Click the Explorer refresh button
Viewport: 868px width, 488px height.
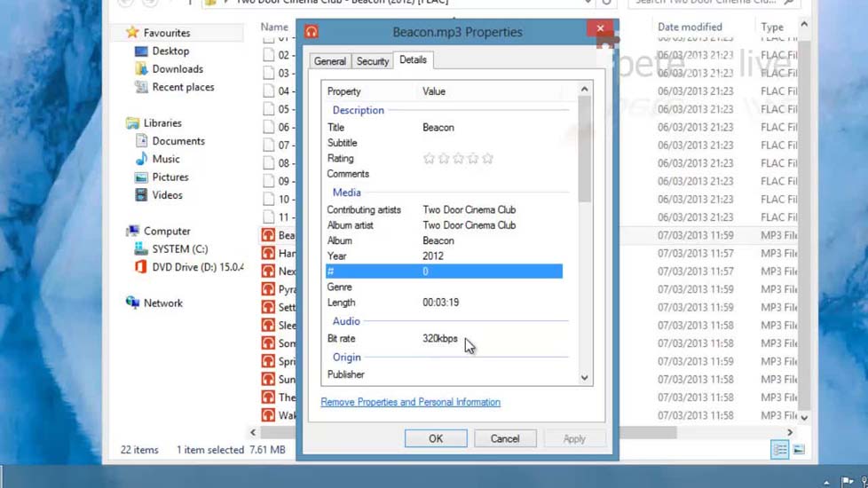click(x=606, y=3)
